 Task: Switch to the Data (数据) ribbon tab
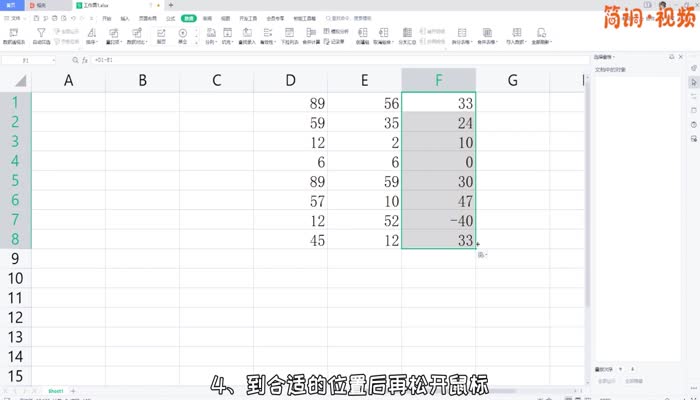(187, 18)
